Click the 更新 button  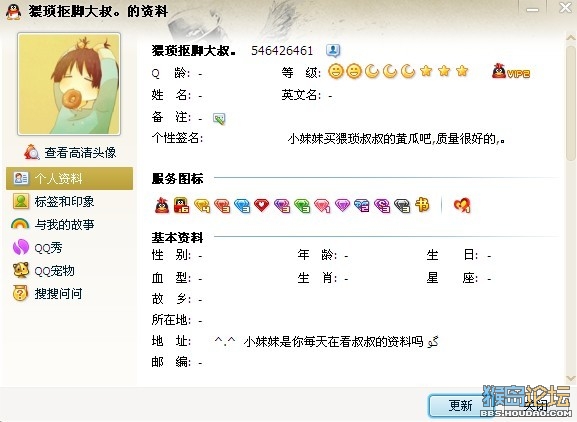tap(460, 405)
